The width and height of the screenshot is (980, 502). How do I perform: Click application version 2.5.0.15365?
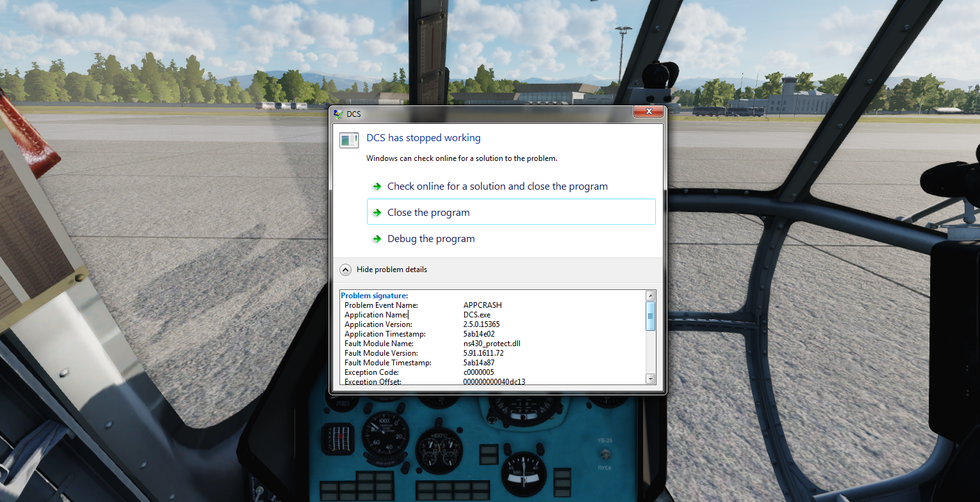(x=481, y=324)
